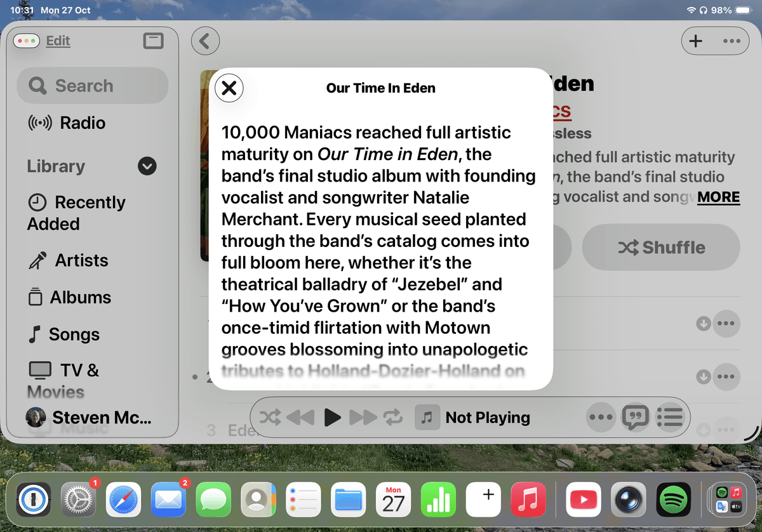
Task: Toggle repeat in the playback bar
Action: [x=393, y=417]
